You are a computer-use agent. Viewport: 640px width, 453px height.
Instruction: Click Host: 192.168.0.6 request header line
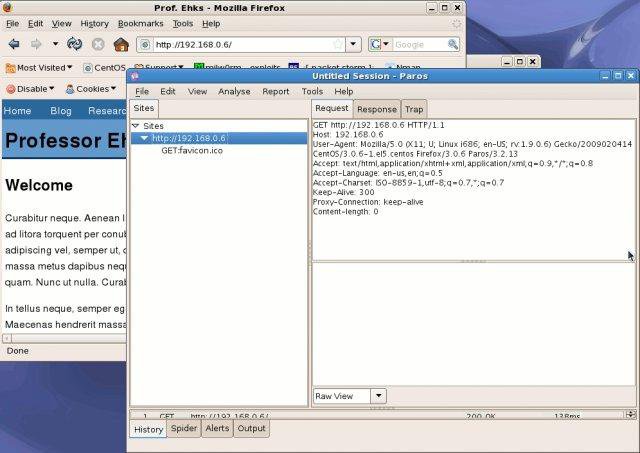(348, 134)
